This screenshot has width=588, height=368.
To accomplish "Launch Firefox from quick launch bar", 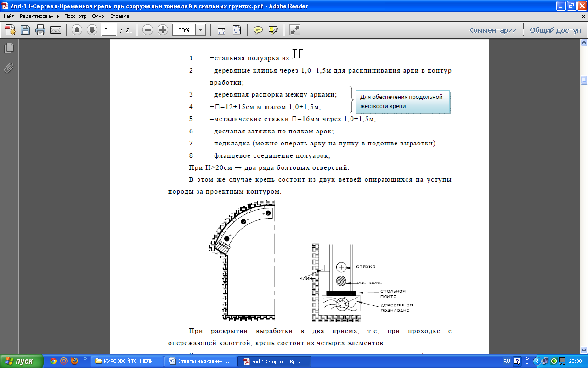I will coord(74,361).
